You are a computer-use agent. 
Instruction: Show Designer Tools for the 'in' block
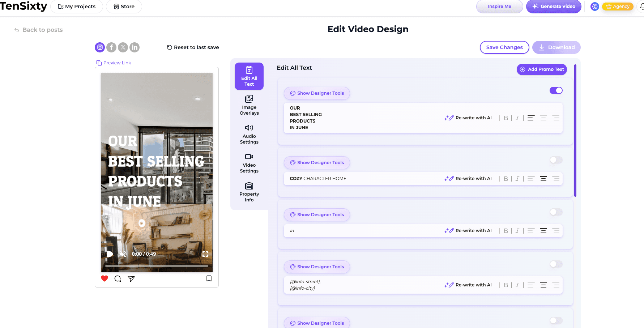pyautogui.click(x=317, y=215)
